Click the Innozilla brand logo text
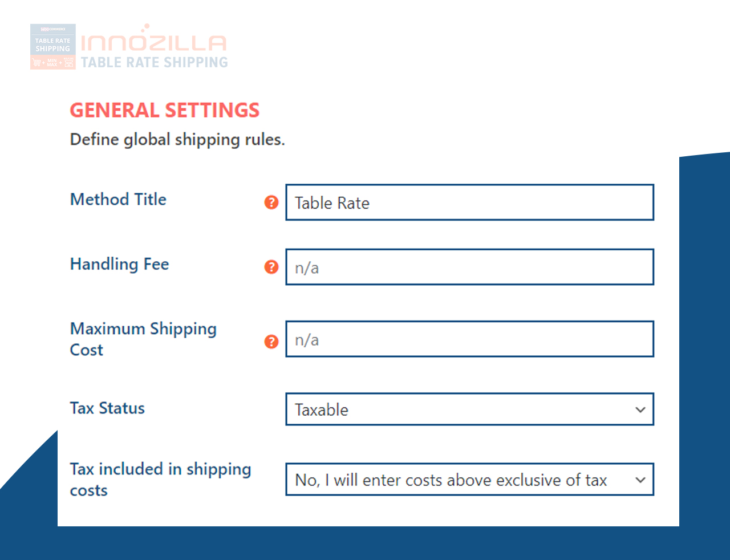 pos(154,41)
